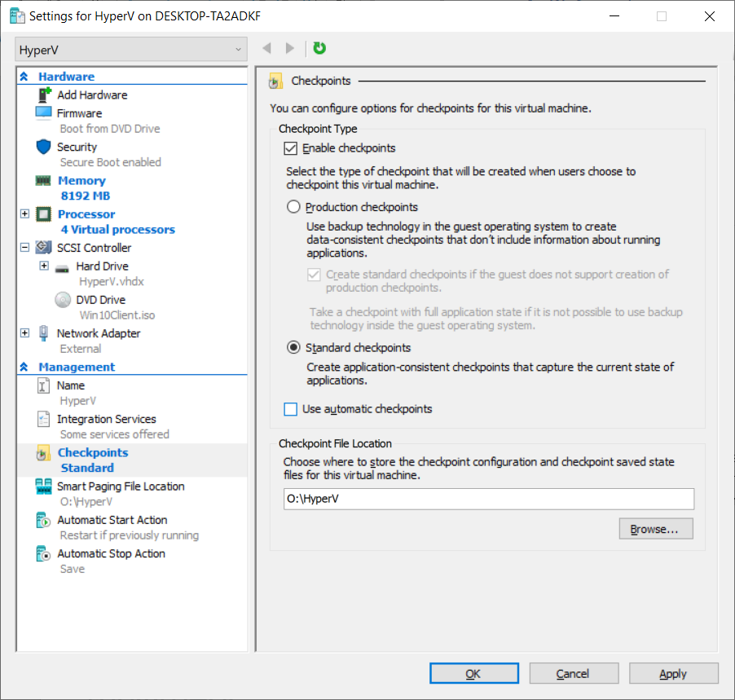Open the HyperV virtual machine dropdown
Viewport: 735px width, 700px height.
point(130,50)
